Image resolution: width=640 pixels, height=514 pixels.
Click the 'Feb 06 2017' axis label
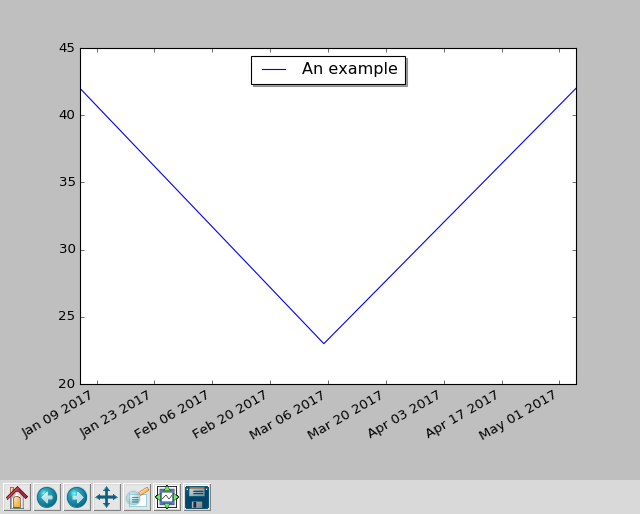coord(171,414)
